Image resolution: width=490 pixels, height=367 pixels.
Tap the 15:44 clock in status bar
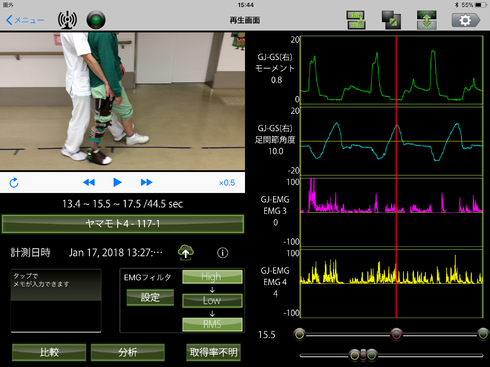245,5
